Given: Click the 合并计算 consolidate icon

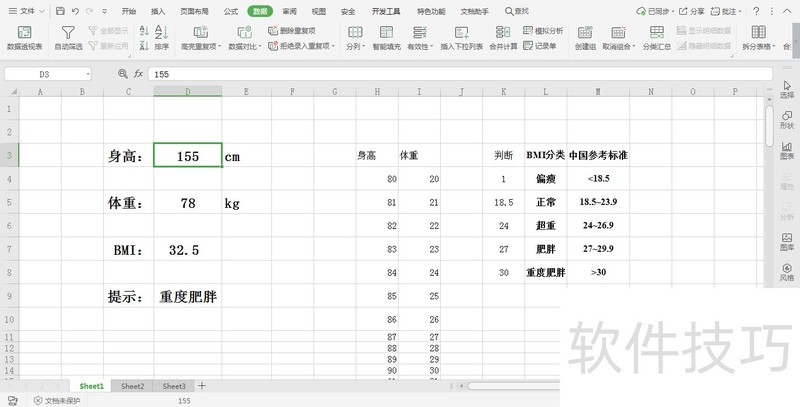Looking at the screenshot, I should pyautogui.click(x=503, y=38).
